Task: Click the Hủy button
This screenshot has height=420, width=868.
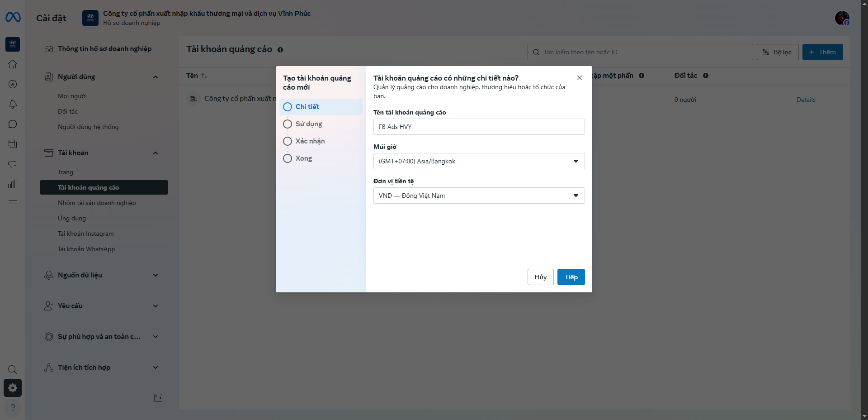Action: (x=540, y=277)
